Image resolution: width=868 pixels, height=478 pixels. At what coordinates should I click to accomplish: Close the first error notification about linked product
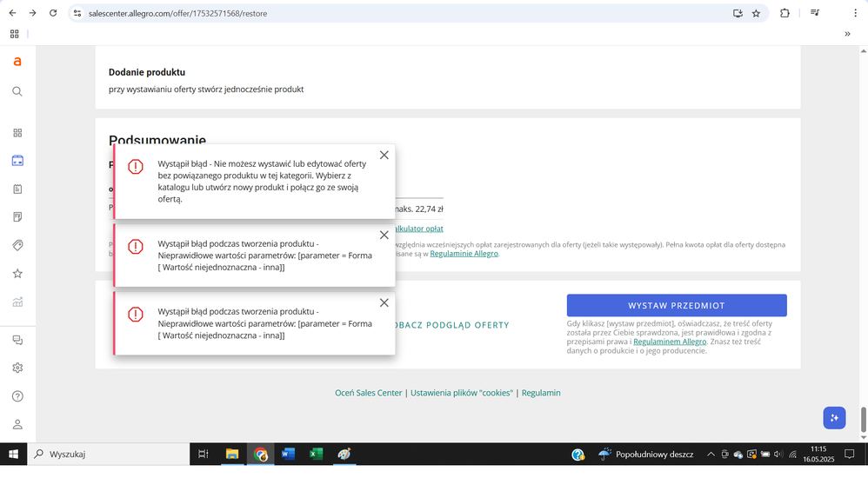click(x=384, y=156)
